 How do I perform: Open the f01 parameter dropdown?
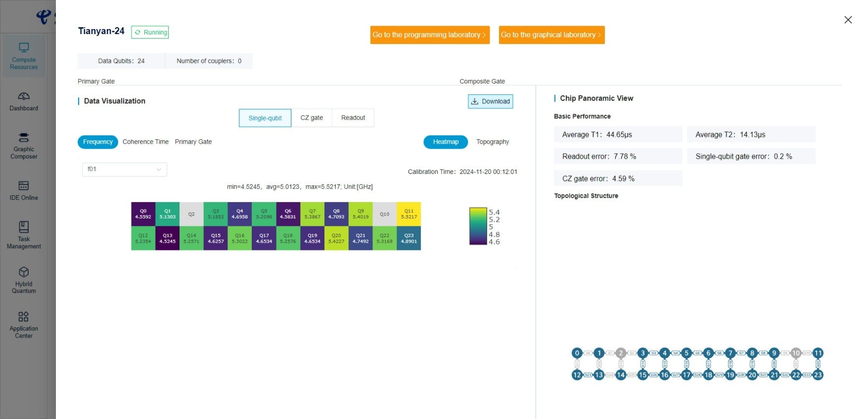click(x=125, y=169)
